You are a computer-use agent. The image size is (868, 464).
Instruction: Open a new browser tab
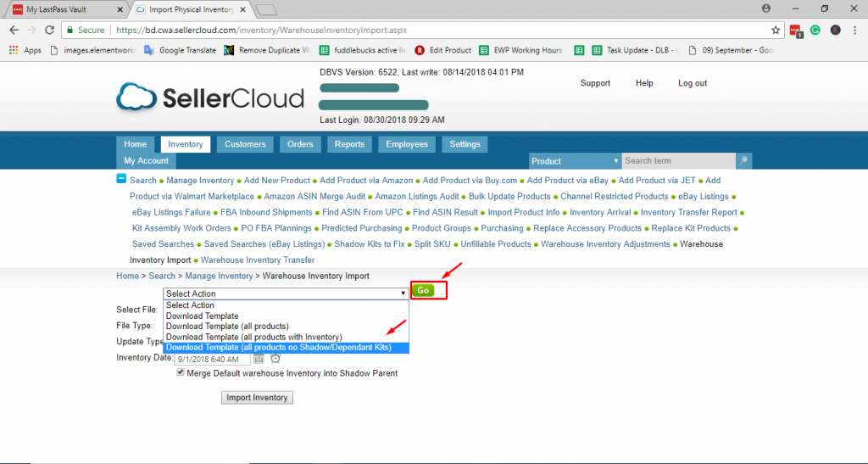[x=267, y=9]
